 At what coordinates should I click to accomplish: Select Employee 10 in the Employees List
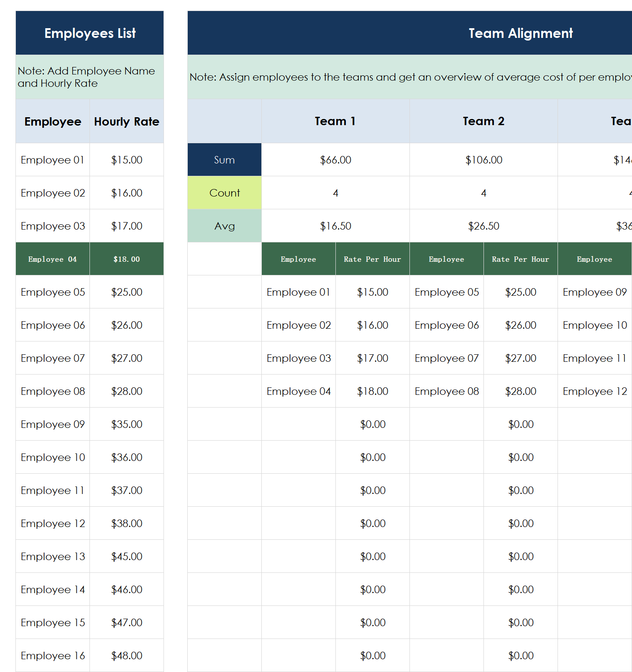[53, 457]
